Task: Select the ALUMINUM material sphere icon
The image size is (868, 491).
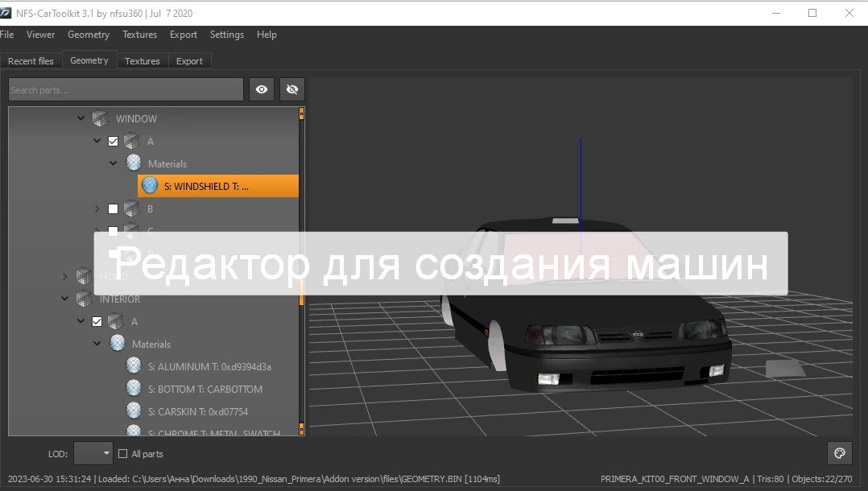Action: click(x=133, y=365)
